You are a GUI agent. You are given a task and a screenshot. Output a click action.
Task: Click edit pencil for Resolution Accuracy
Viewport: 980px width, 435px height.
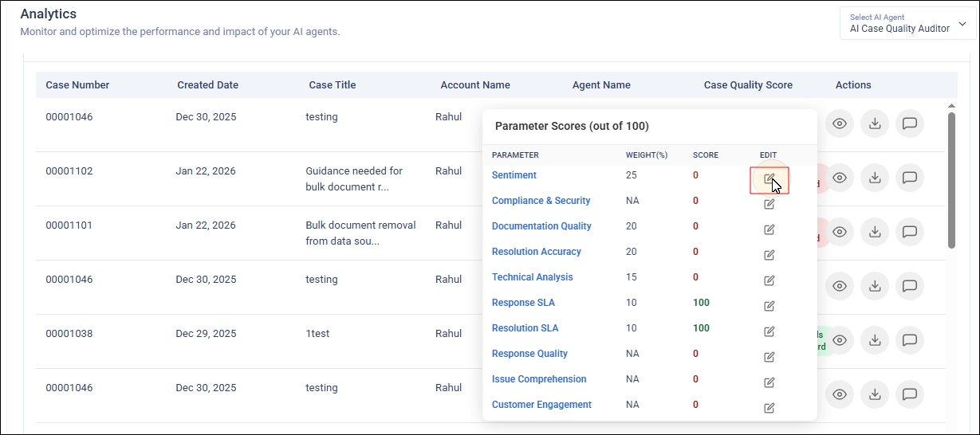[769, 255]
